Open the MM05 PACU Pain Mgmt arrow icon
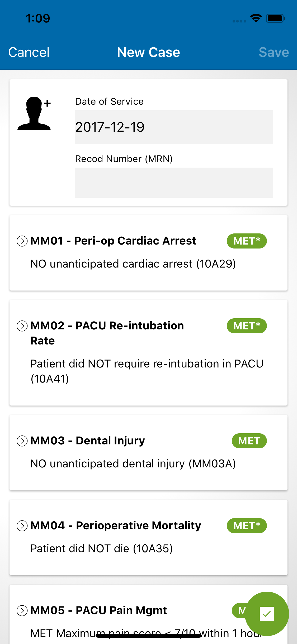 (x=22, y=611)
